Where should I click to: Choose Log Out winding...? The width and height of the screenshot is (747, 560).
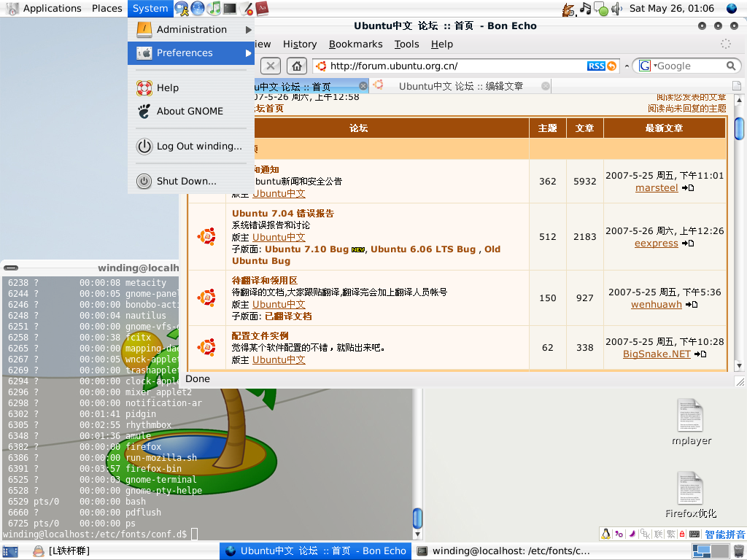click(191, 146)
